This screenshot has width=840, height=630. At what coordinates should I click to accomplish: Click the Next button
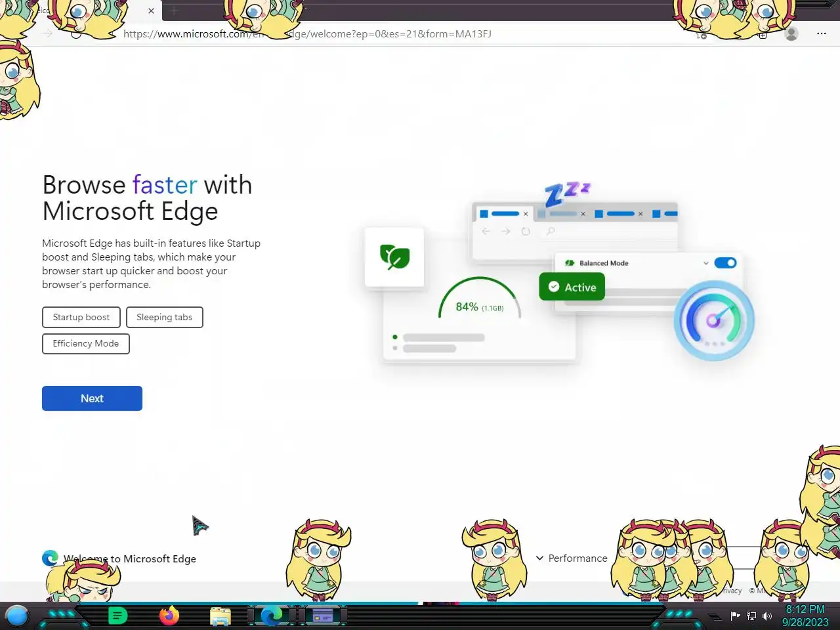[x=92, y=398]
